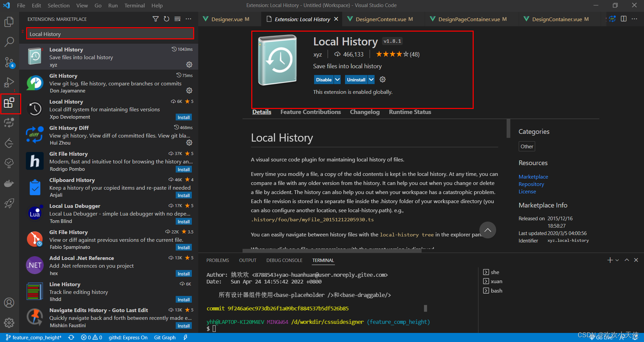Click the settings gear beside Uninstall button
The height and width of the screenshot is (342, 644).
(x=382, y=80)
